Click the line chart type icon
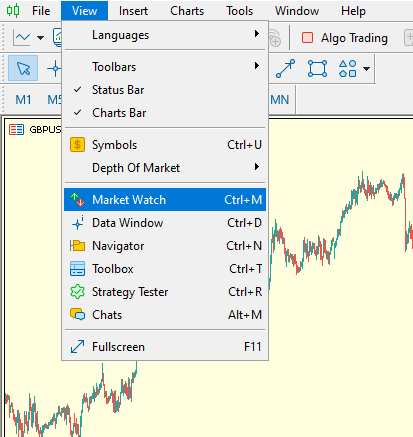 [22, 38]
